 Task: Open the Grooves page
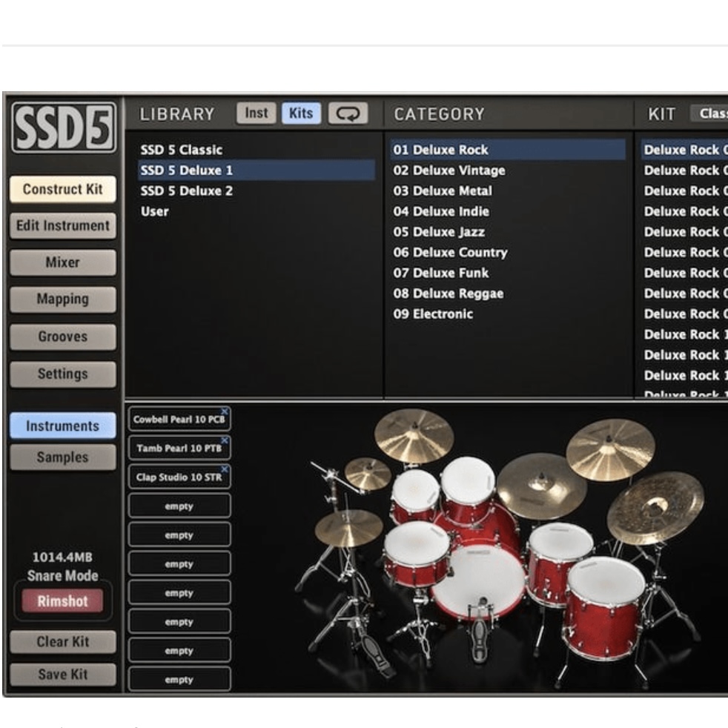click(63, 337)
